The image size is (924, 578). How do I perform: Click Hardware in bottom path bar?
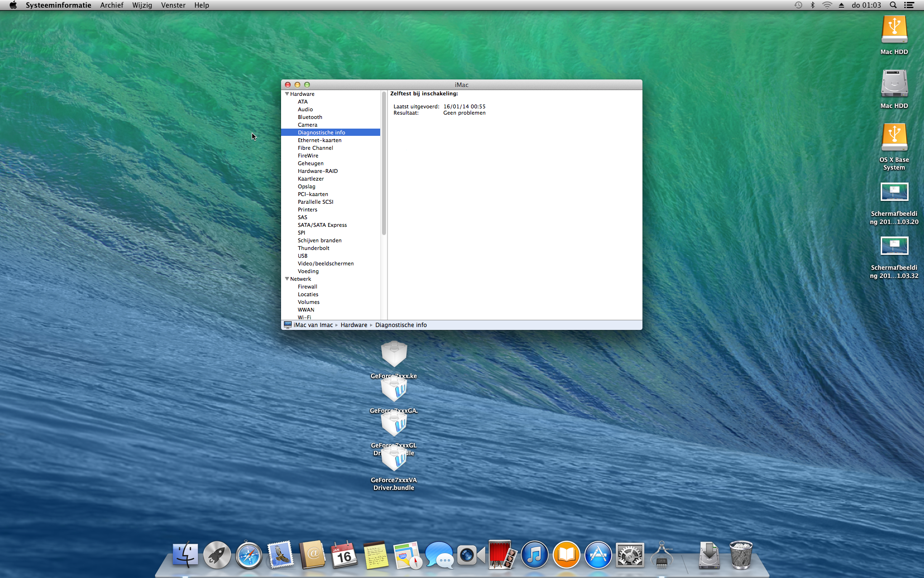click(354, 325)
